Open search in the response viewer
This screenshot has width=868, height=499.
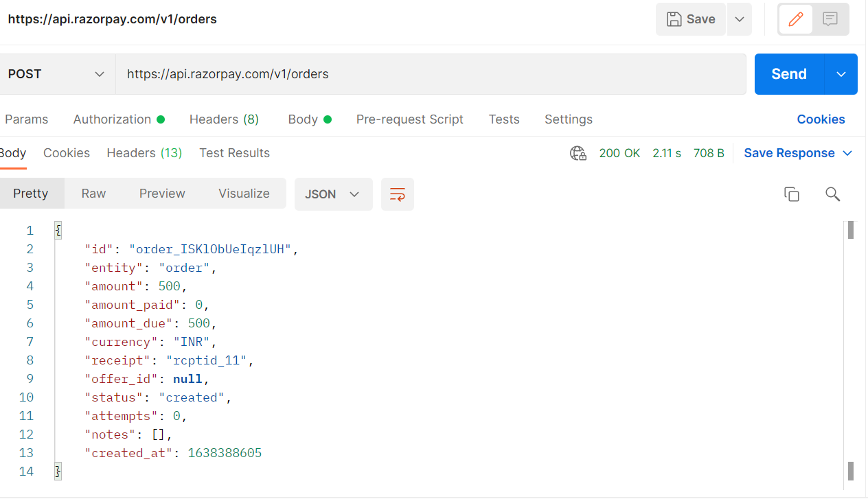coord(832,194)
